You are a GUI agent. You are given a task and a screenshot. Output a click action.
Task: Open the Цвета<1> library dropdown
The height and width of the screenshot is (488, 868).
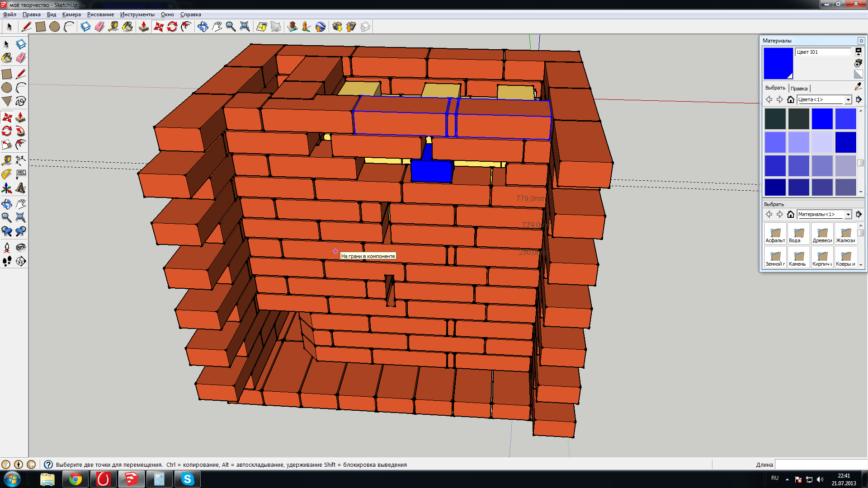pyautogui.click(x=848, y=99)
